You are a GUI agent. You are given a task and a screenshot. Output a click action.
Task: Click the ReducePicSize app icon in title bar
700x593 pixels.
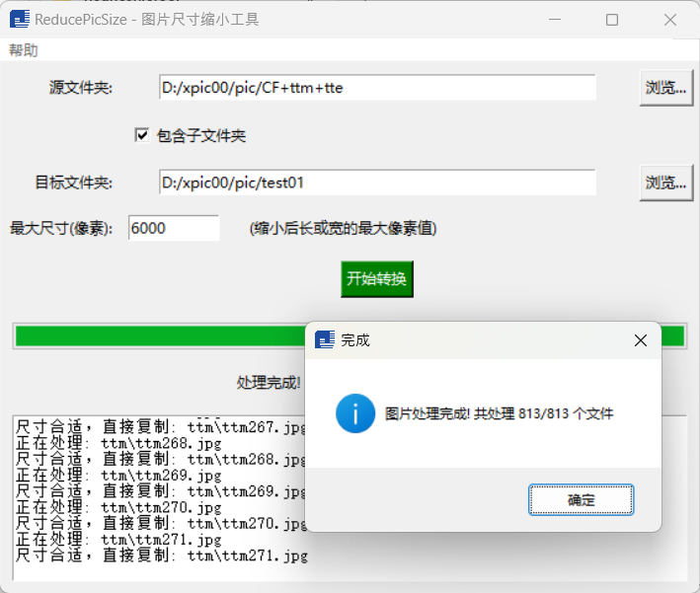click(19, 19)
